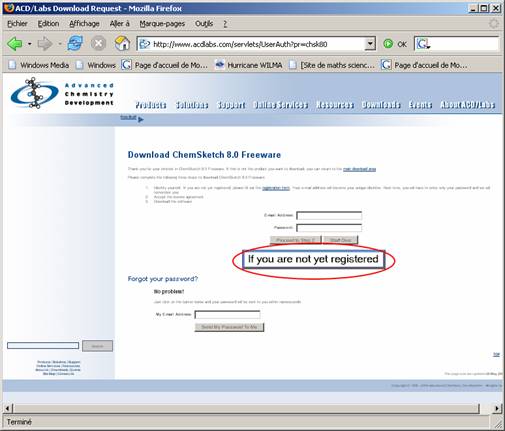The image size is (505, 431).
Task: Click the Google search engine icon
Action: click(422, 44)
